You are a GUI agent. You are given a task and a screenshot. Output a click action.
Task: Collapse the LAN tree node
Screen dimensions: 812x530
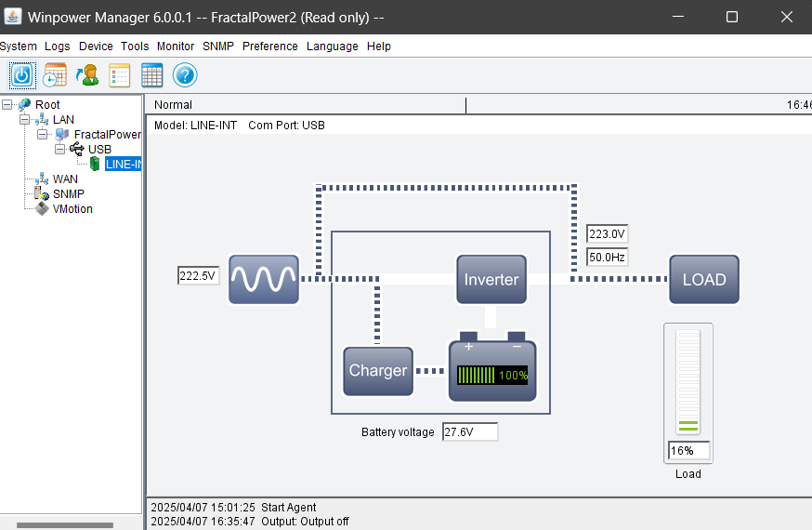pyautogui.click(x=25, y=120)
